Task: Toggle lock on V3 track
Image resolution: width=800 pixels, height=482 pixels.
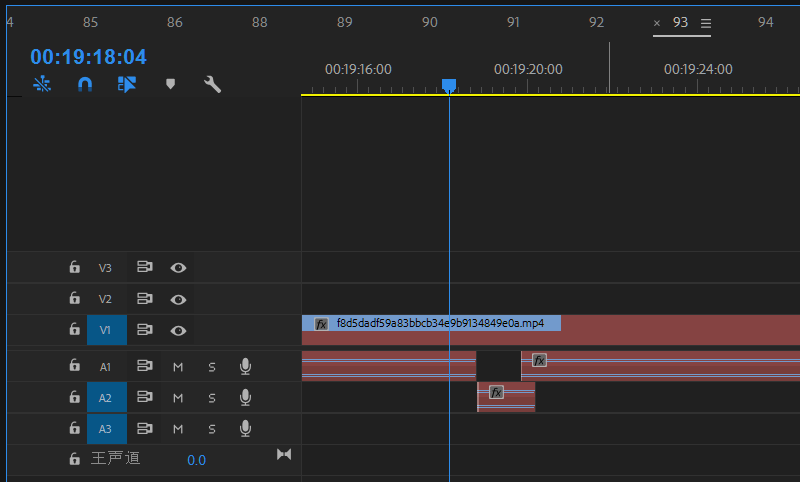Action: pyautogui.click(x=74, y=268)
